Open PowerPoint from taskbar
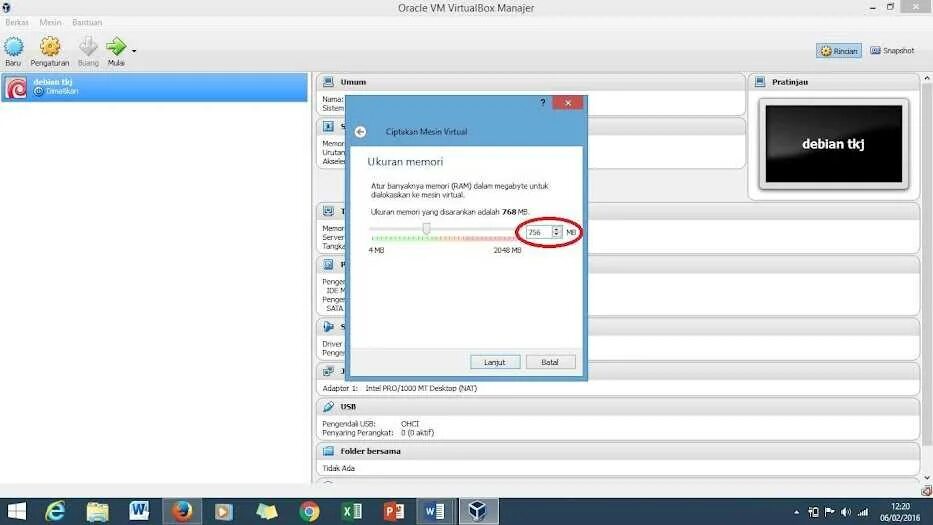This screenshot has height=525, width=933. click(393, 511)
